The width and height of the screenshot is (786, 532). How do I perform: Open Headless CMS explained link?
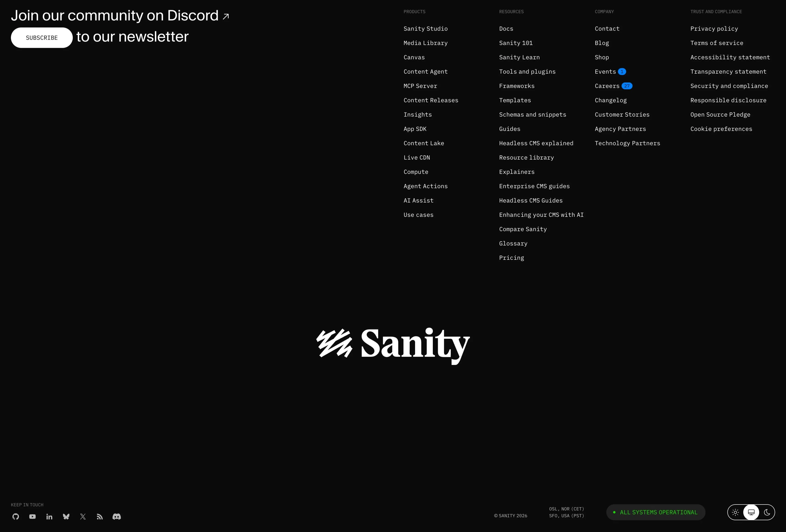536,143
